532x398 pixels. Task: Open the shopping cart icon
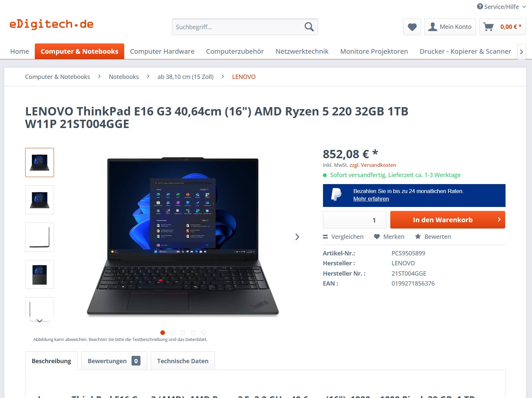coord(489,27)
